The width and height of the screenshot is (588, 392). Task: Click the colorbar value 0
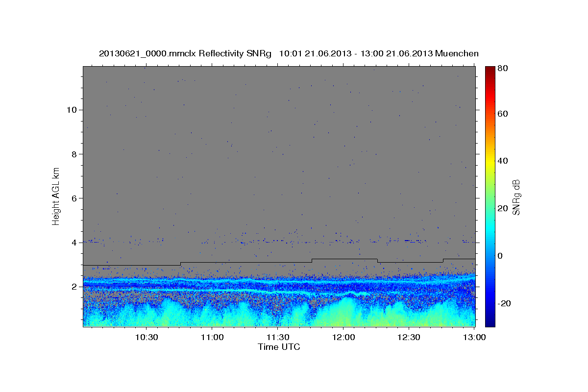point(501,256)
